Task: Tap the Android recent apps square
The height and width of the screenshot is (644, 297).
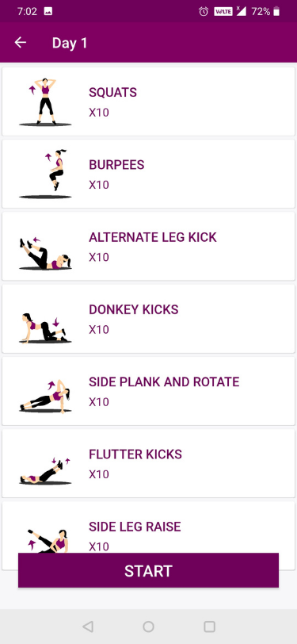Action: [210, 627]
